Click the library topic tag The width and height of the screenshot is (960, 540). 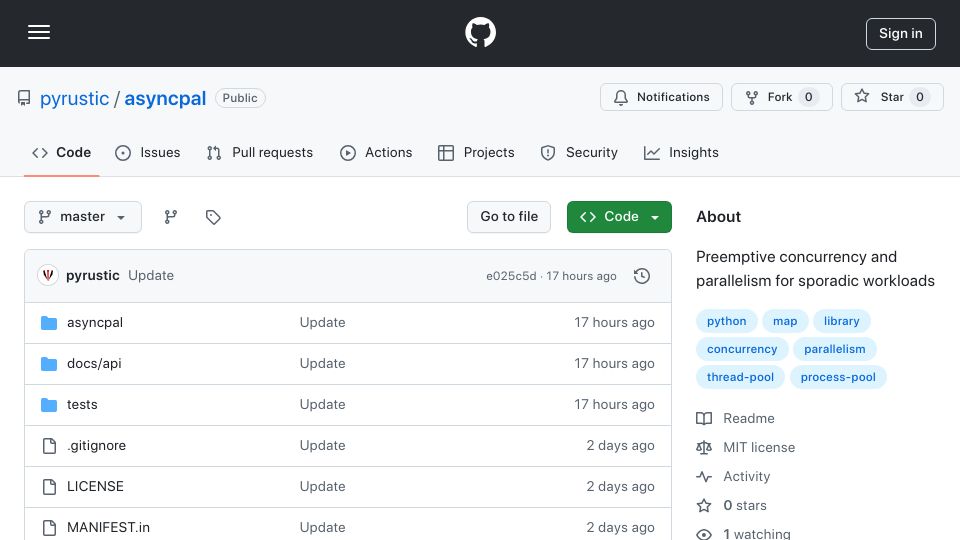841,321
